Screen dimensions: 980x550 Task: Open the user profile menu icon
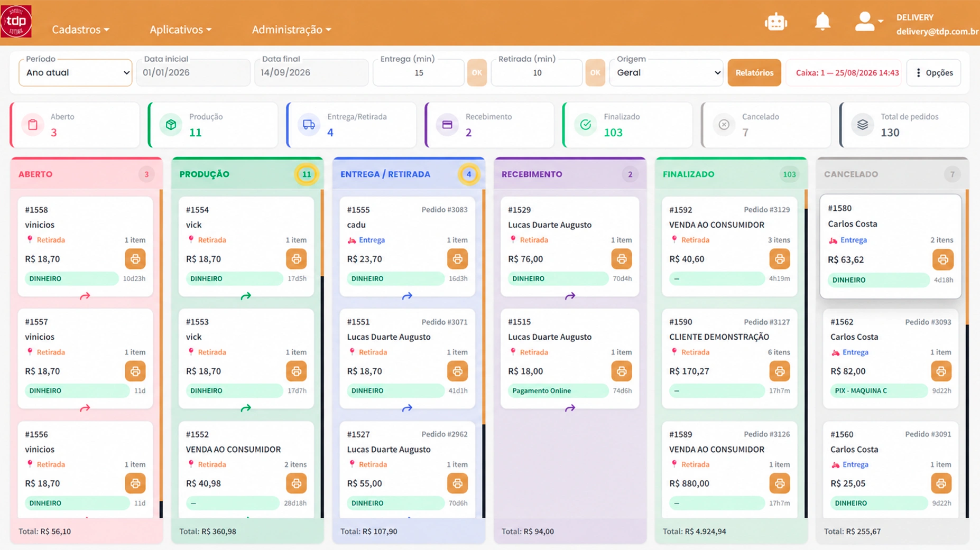(x=868, y=22)
